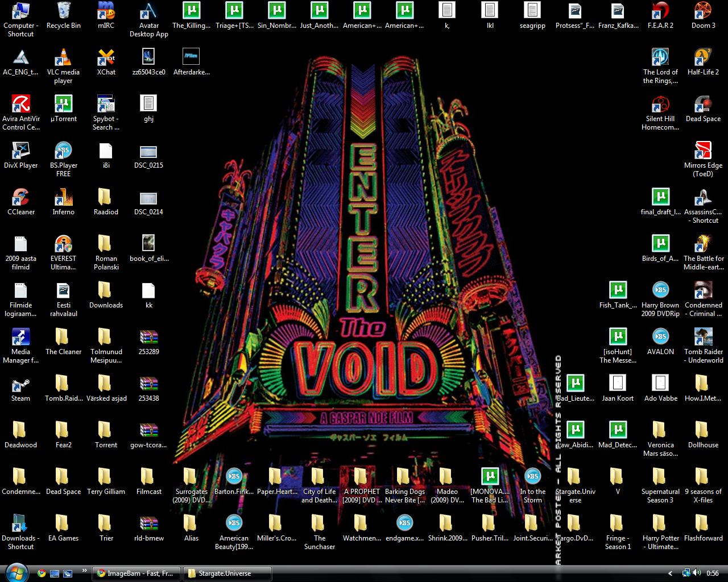Image resolution: width=728 pixels, height=582 pixels.
Task: Select the gow-tcora archive file
Action: click(148, 435)
